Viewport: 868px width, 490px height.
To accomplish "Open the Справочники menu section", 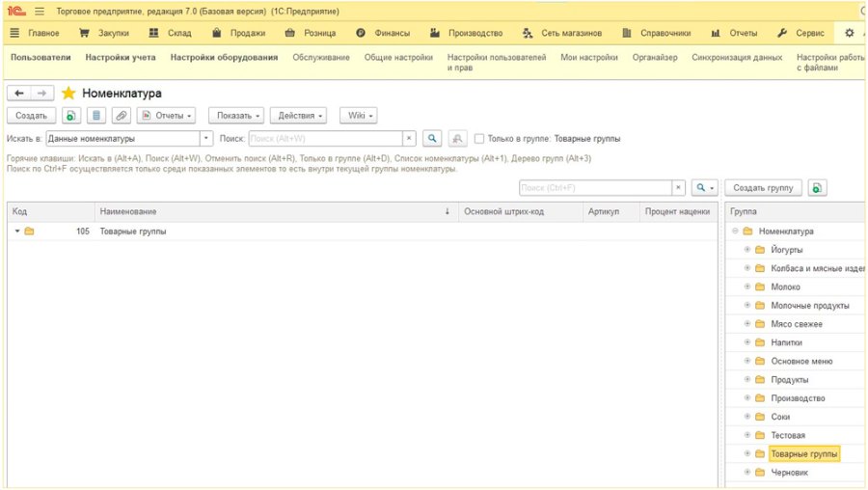I will click(657, 33).
